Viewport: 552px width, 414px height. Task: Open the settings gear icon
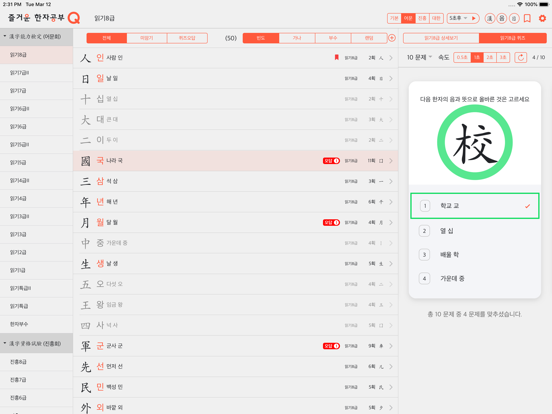pyautogui.click(x=542, y=18)
